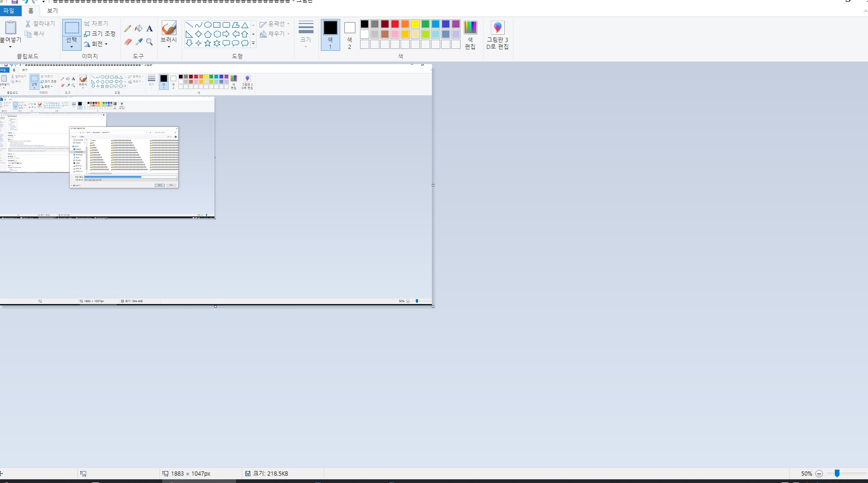Choose the Oval callout shape
The image size is (868, 483).
(235, 43)
